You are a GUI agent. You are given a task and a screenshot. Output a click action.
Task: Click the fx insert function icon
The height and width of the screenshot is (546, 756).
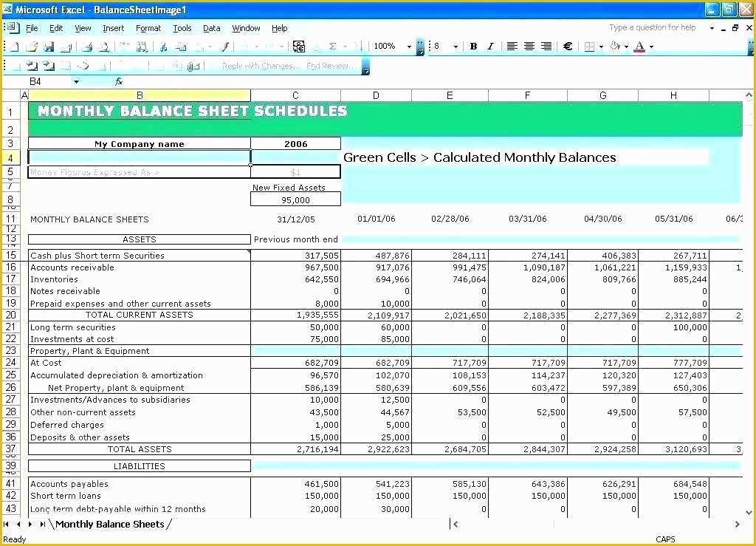[x=119, y=81]
